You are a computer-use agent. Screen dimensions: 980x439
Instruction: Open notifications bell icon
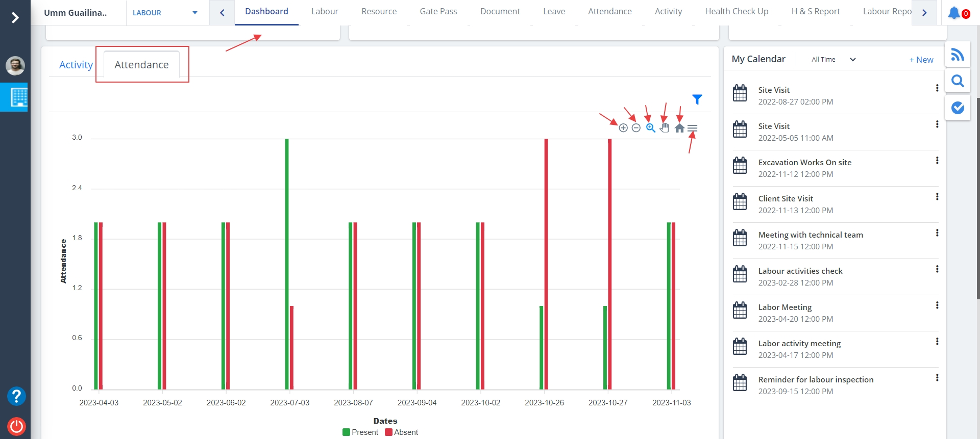tap(953, 13)
